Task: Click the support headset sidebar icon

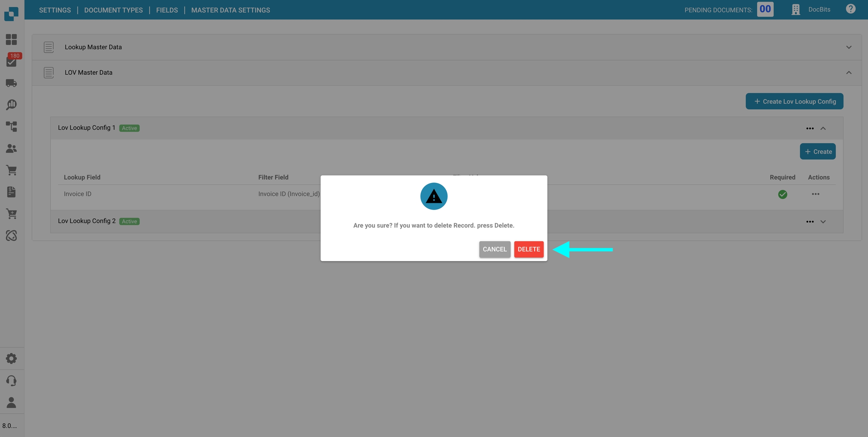Action: (11, 380)
